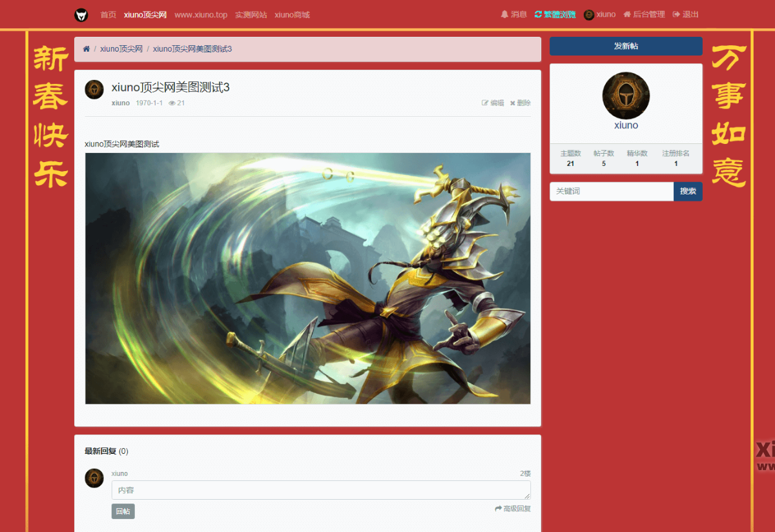Screen dimensions: 775x532
Task: Click 退出 to log out
Action: pos(685,14)
